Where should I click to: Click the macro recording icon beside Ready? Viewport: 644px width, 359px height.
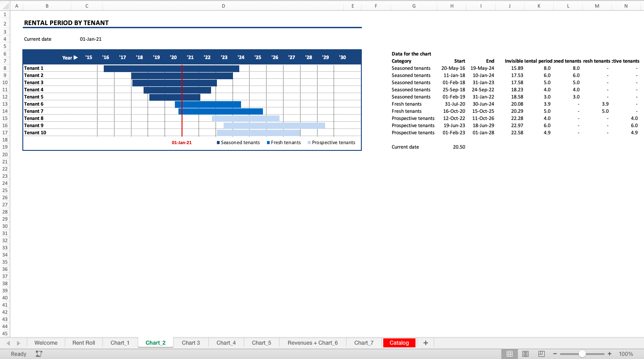pyautogui.click(x=39, y=354)
